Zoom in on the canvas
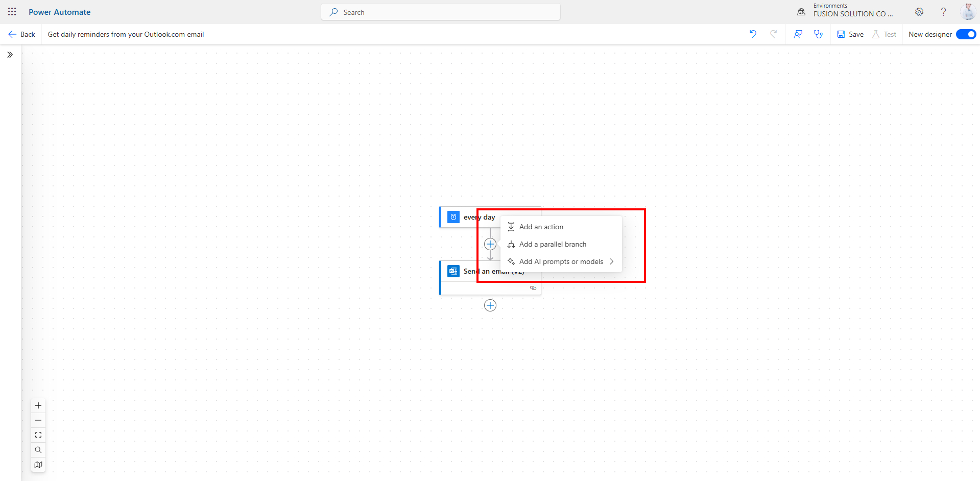Screen dimensions: 980x481 pos(38,405)
